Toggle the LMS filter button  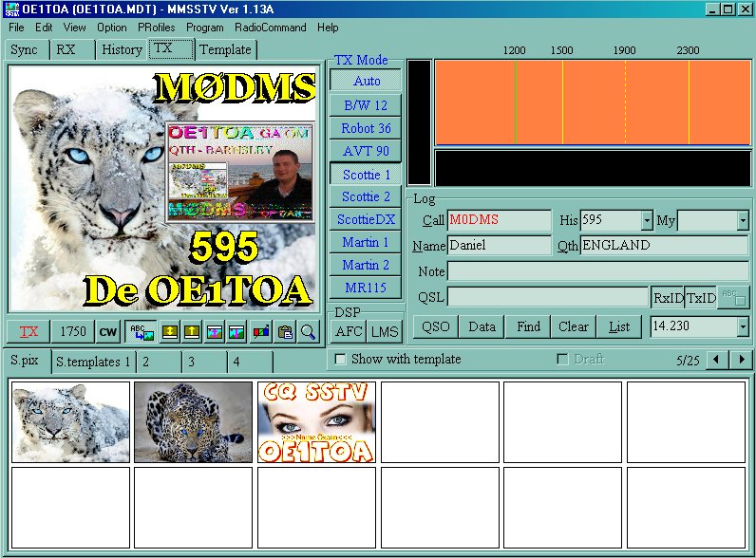384,331
